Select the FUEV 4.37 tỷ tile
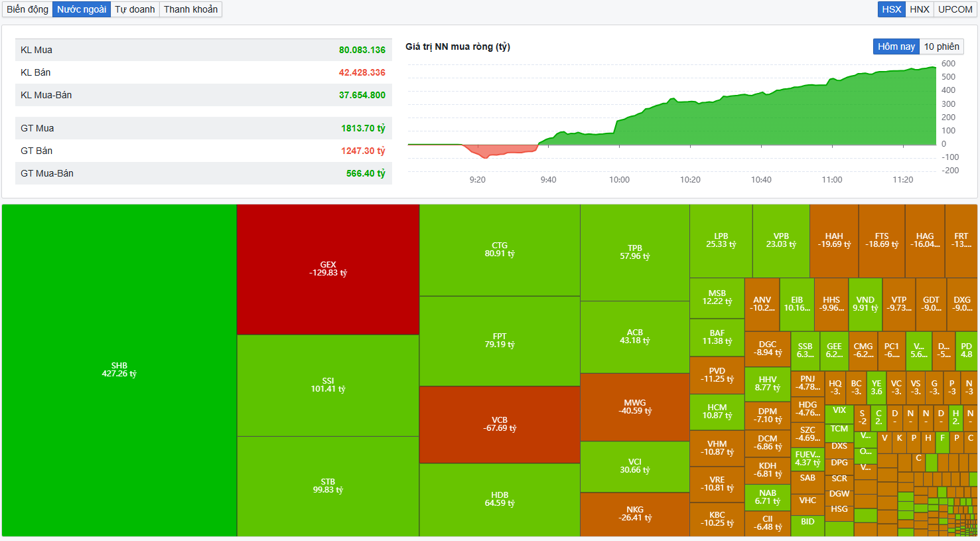Image resolution: width=980 pixels, height=541 pixels. (x=807, y=459)
